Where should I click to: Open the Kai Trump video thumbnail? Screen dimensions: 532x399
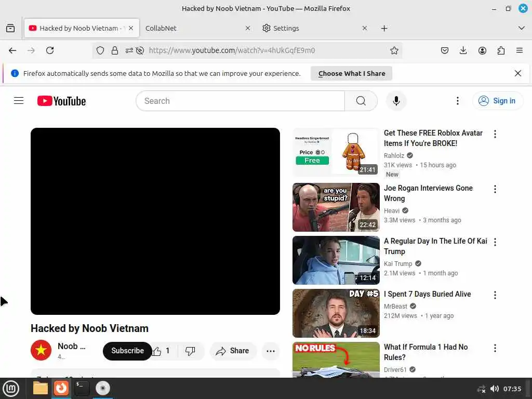click(x=336, y=260)
